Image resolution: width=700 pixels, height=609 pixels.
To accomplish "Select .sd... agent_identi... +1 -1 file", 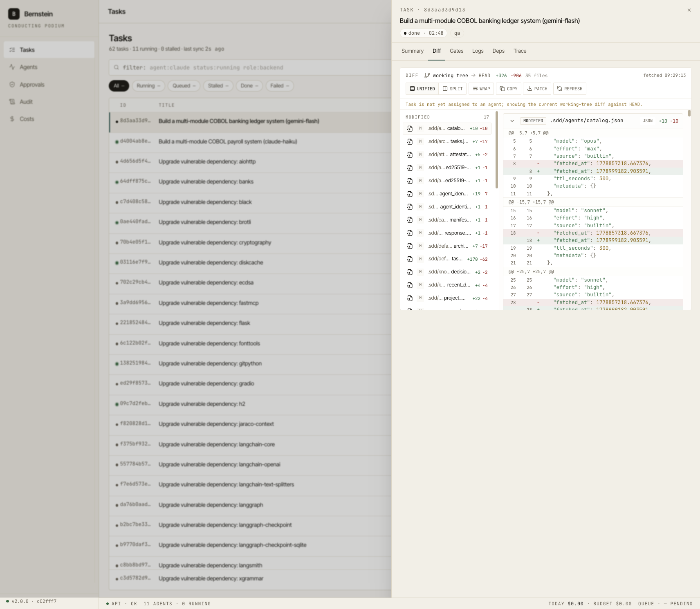I will (447, 207).
